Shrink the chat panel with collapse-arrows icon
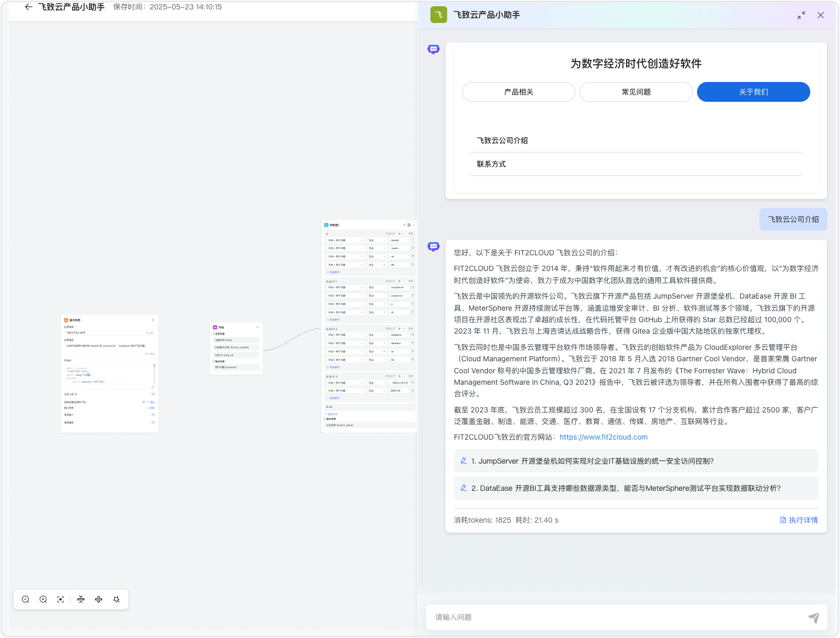 pos(801,15)
